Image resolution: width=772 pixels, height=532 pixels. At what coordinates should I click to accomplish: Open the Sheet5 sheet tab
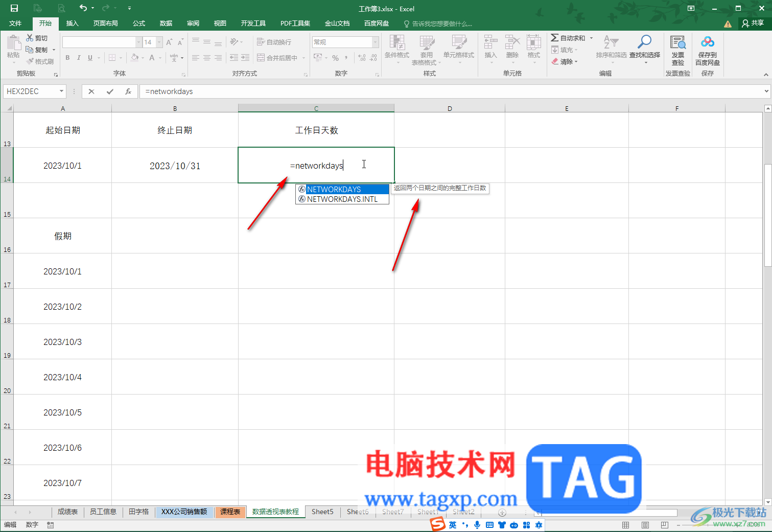pos(322,512)
